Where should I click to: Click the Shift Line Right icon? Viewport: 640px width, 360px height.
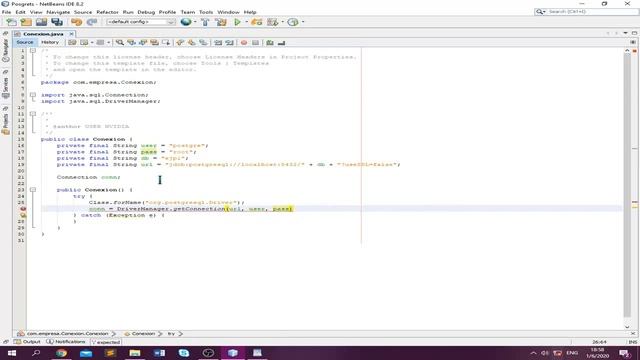(x=230, y=42)
